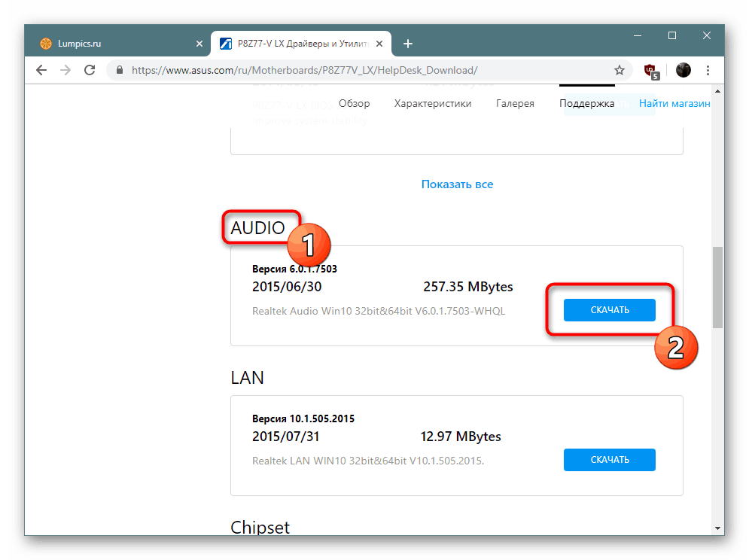Open the uBlock shield extension icon
Screen dimensions: 749x560
[x=651, y=72]
